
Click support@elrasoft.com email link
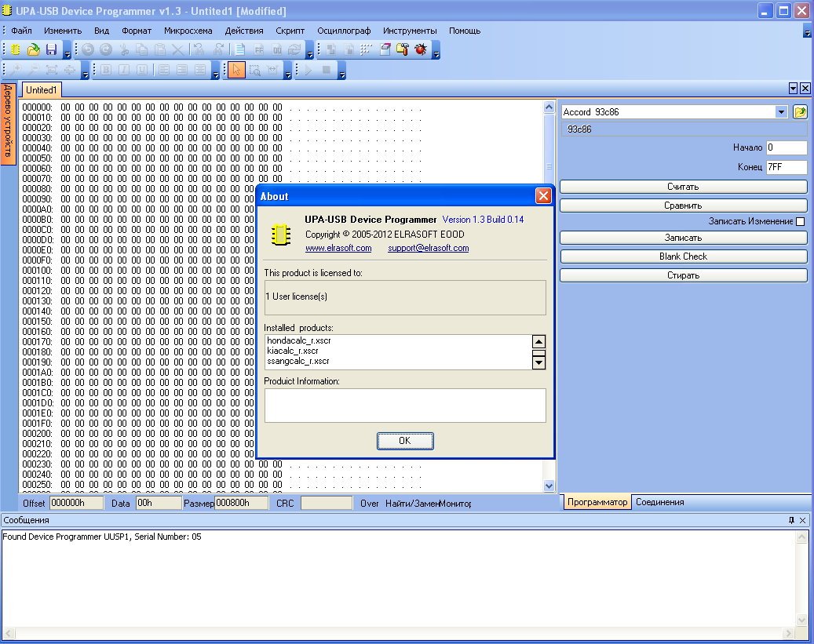click(x=429, y=248)
